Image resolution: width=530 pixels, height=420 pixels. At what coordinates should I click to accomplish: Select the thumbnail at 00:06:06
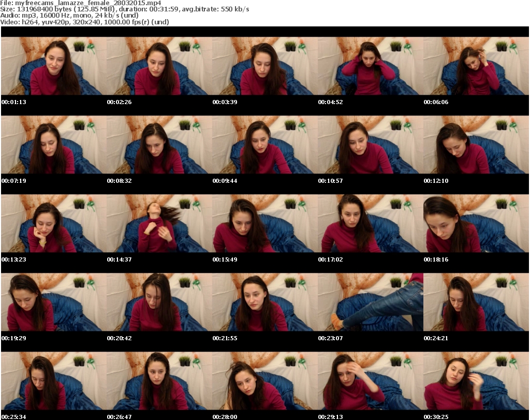pyautogui.click(x=476, y=66)
